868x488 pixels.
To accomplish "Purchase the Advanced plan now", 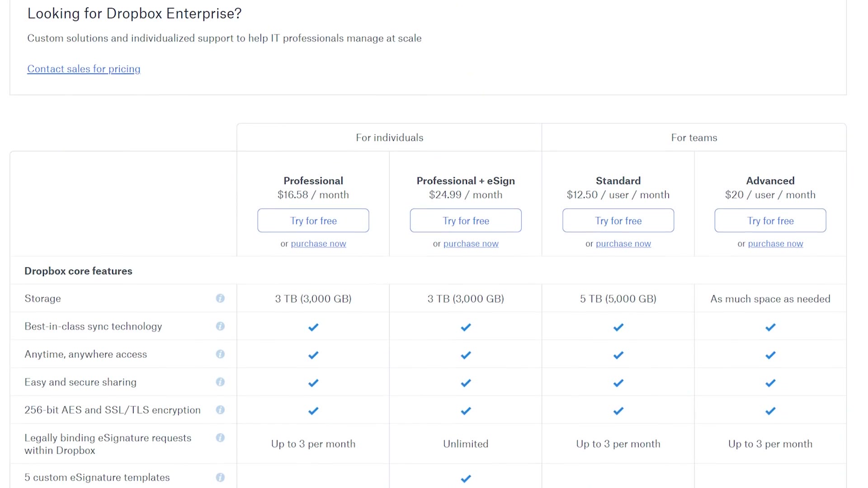I will point(775,244).
